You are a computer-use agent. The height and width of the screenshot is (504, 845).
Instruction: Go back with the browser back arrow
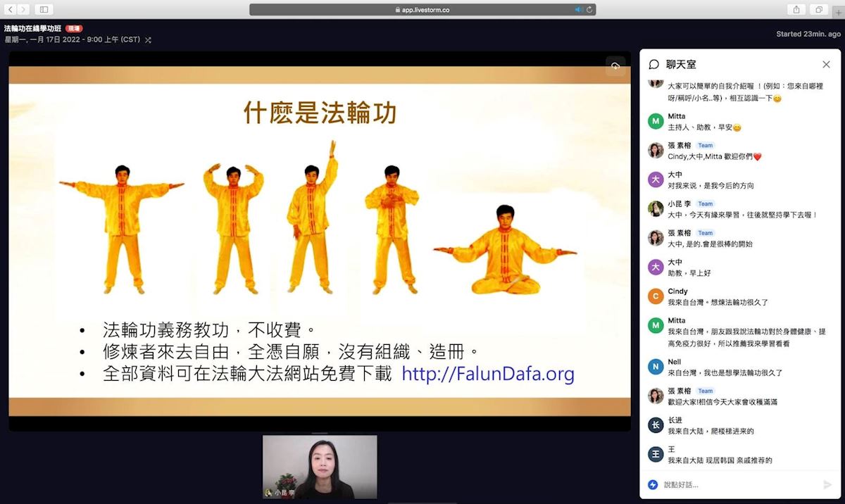coord(11,10)
